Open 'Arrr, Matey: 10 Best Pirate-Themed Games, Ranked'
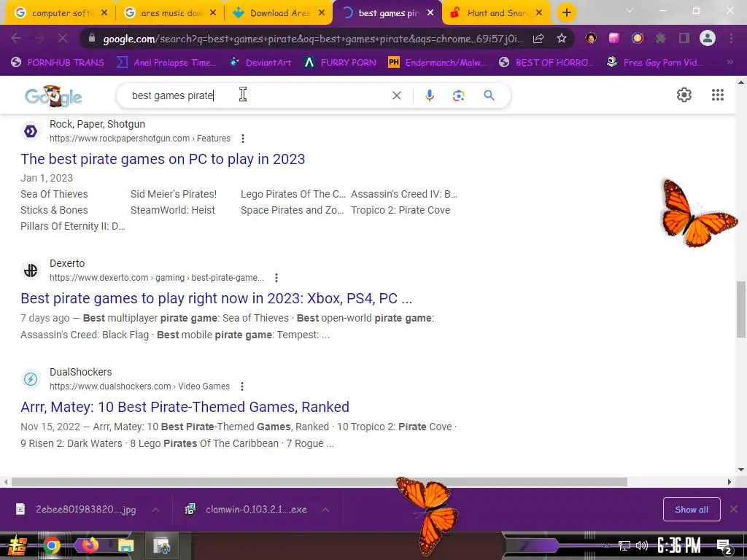This screenshot has width=747, height=560. (185, 407)
